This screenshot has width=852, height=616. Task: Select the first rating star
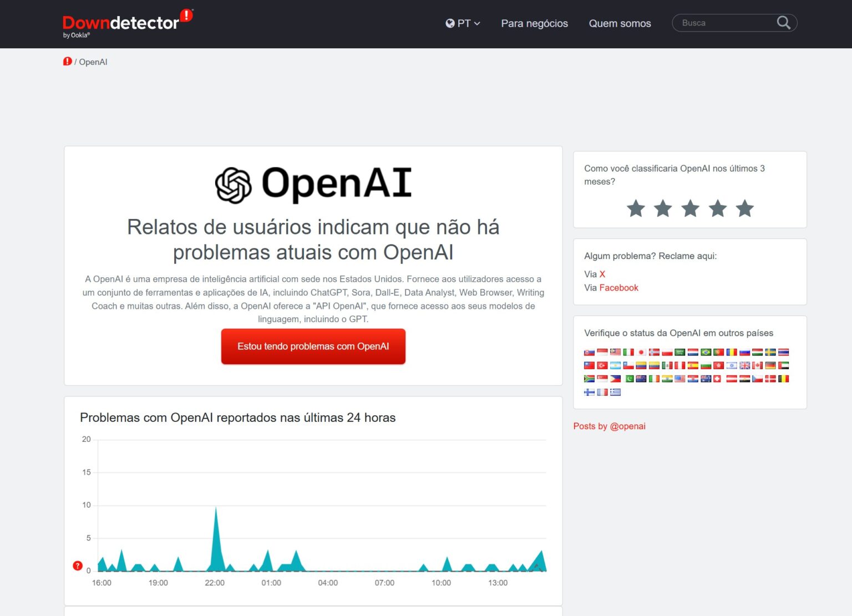[x=636, y=208]
